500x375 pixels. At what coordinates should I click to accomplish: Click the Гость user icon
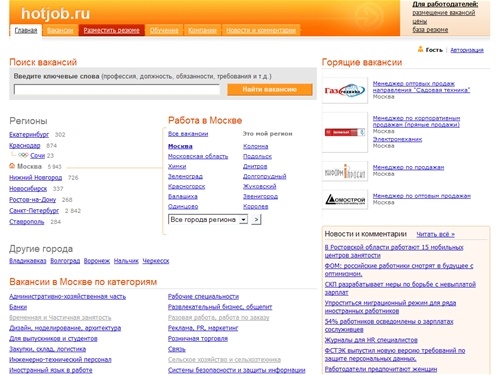[x=420, y=49]
